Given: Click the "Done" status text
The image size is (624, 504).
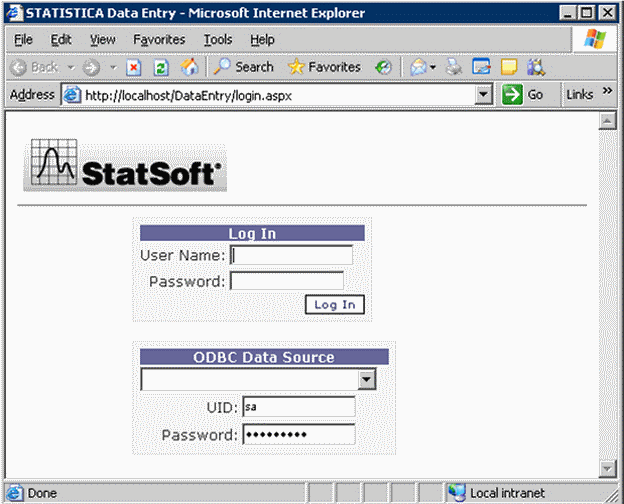Looking at the screenshot, I should tap(42, 494).
